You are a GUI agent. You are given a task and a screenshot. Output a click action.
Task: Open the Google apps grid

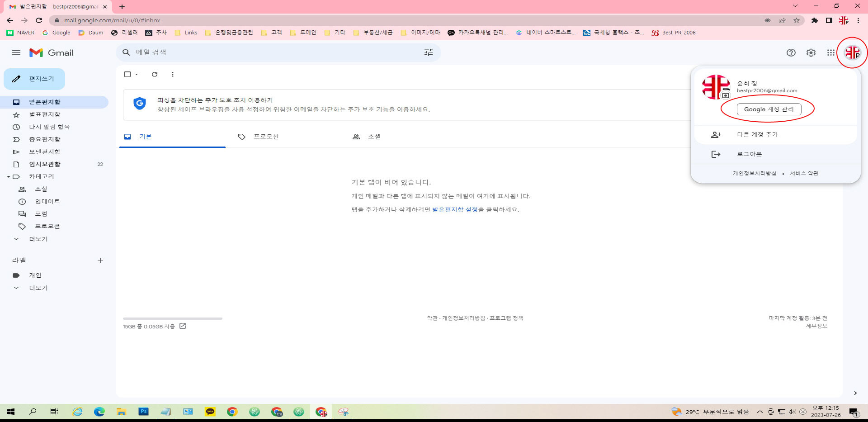(831, 52)
